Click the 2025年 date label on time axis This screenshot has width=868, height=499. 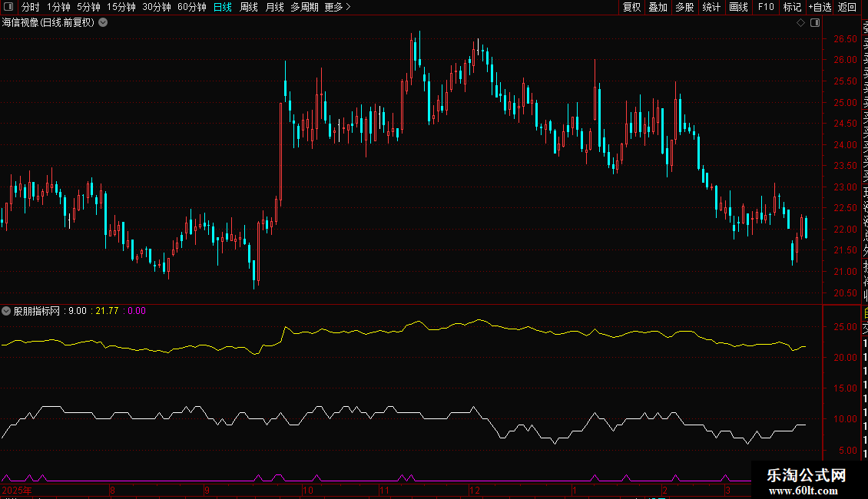[17, 490]
